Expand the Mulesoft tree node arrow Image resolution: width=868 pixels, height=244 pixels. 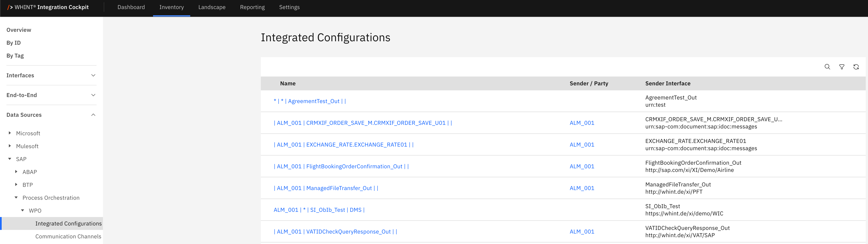(10, 146)
